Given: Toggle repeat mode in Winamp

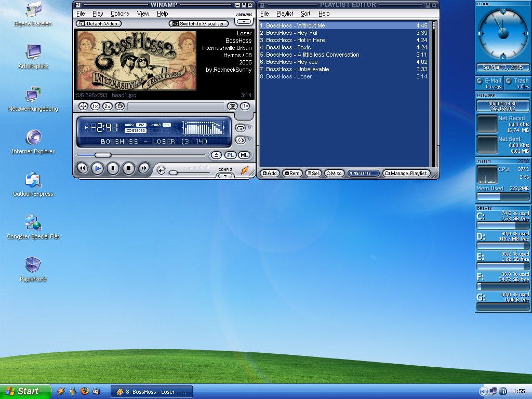Looking at the screenshot, I should click(241, 128).
